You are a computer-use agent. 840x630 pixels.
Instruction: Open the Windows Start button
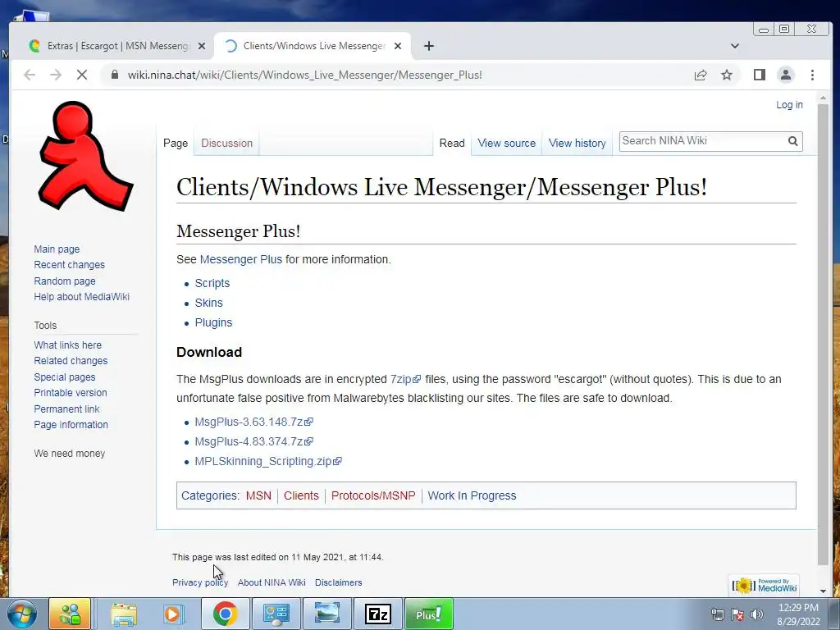pyautogui.click(x=22, y=614)
